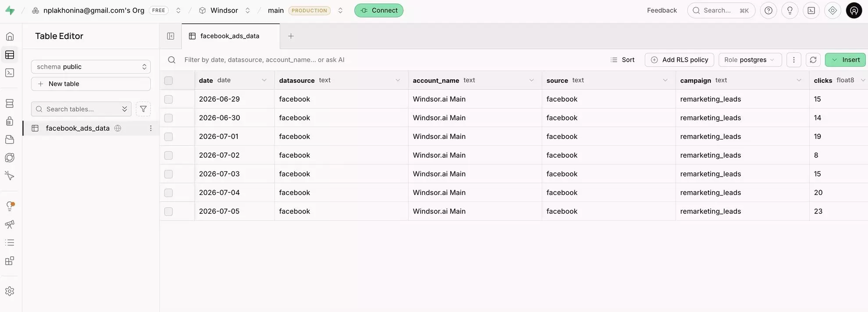Open the AI assistant diamond icon
This screenshot has width=868, height=312.
pos(832,11)
